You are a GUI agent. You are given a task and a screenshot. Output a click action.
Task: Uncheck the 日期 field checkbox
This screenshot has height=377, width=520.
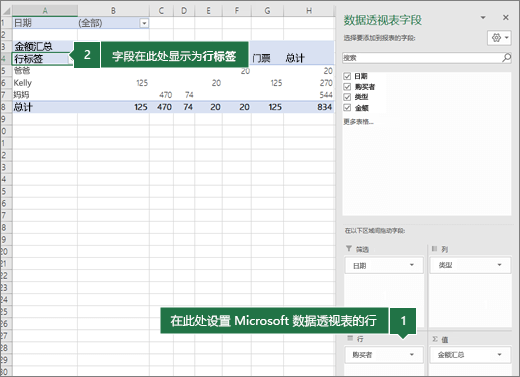pos(347,76)
